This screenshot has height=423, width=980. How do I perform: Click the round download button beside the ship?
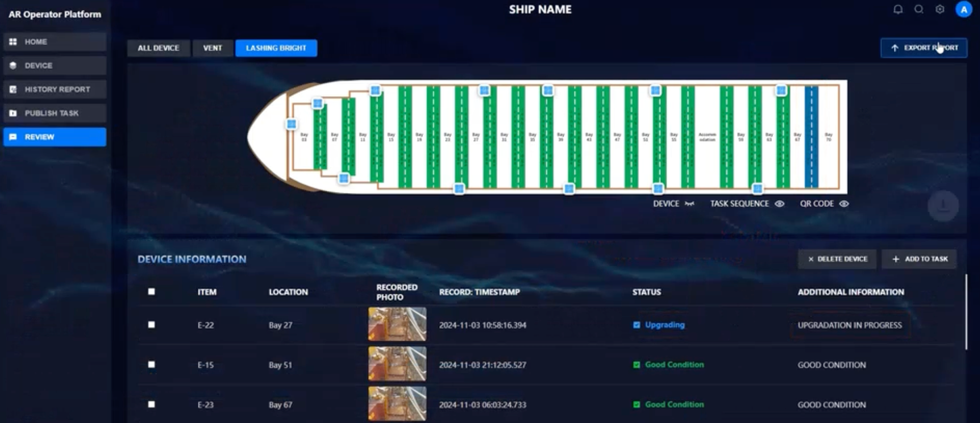[x=943, y=206]
